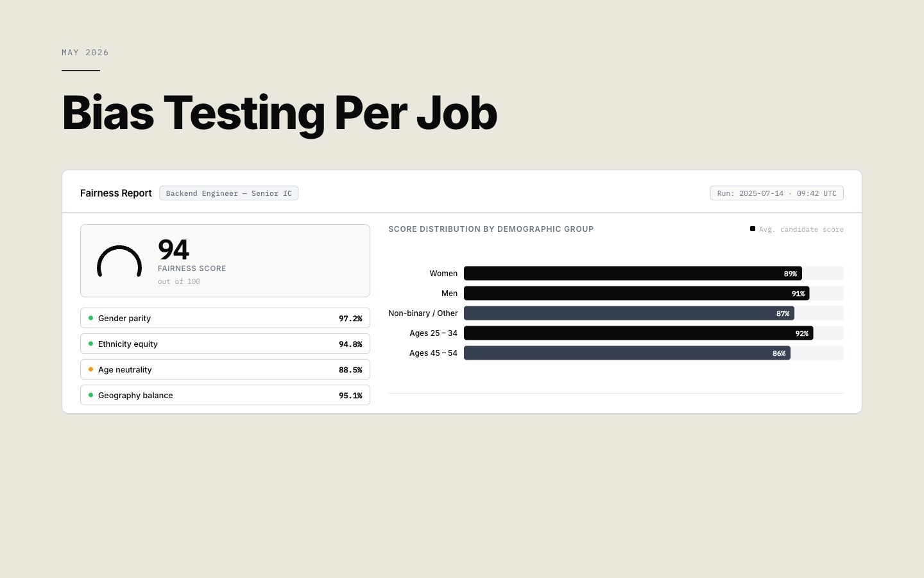Click the FAIRNESS SCORE label

coord(192,268)
